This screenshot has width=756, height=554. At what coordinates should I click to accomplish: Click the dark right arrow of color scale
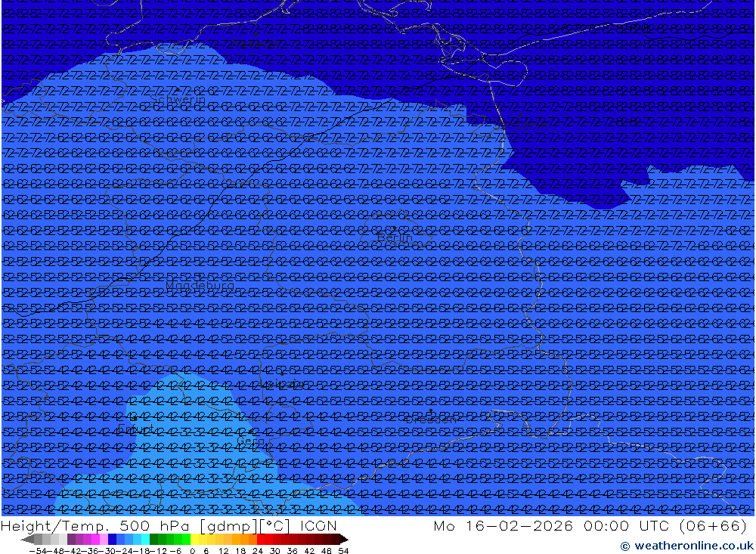344,540
